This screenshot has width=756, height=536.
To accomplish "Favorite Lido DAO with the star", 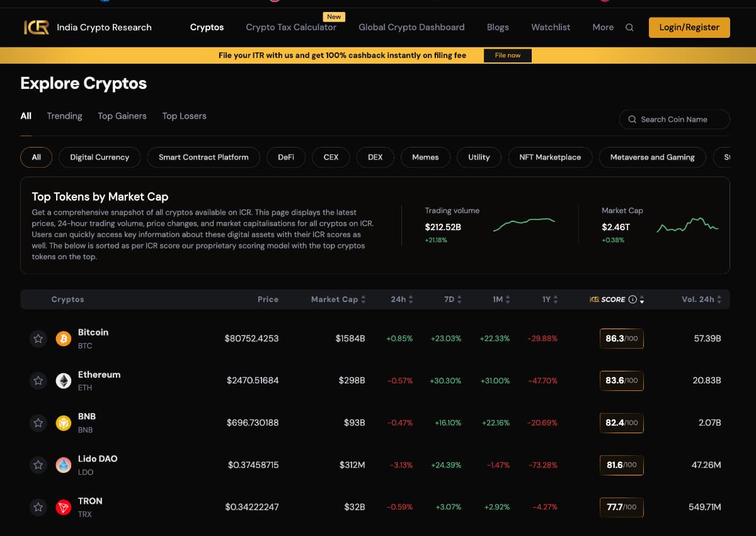I will pos(38,465).
